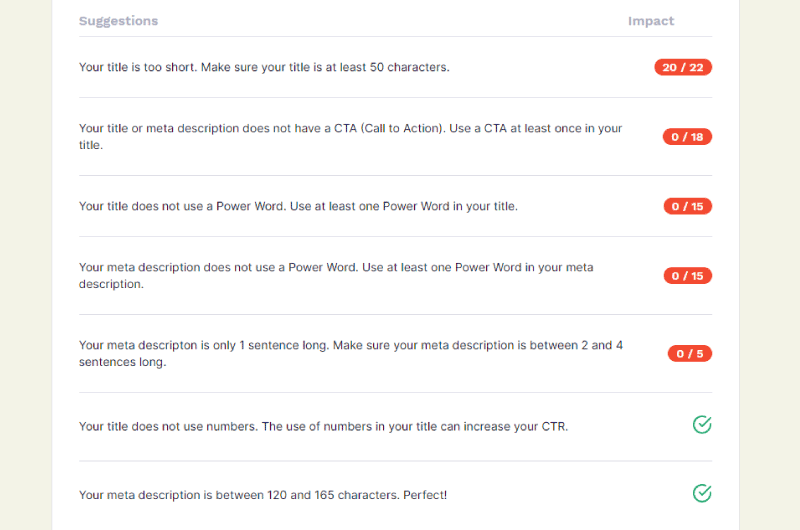
Task: Click the 0 / 18 impact badge
Action: tap(687, 137)
